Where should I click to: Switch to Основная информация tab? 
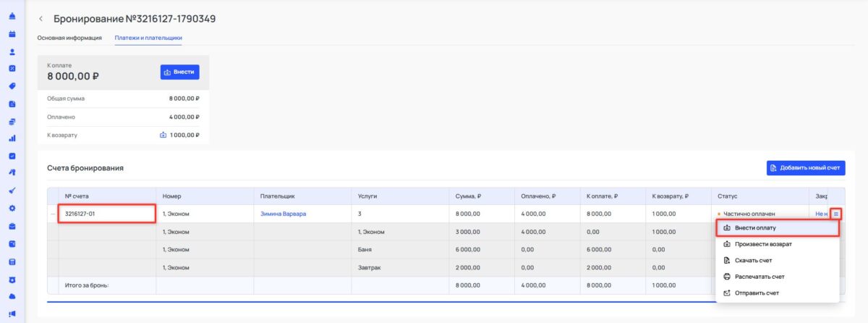click(x=69, y=38)
